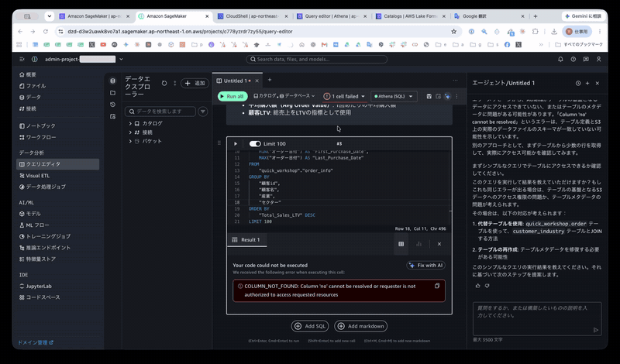Select the folder icon in side rail
Viewport: 620px width, 364px height.
click(112, 93)
